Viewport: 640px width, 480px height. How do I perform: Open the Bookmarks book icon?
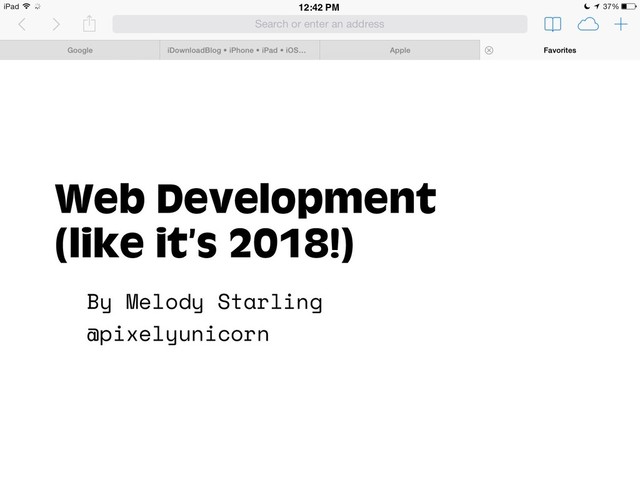[x=553, y=24]
